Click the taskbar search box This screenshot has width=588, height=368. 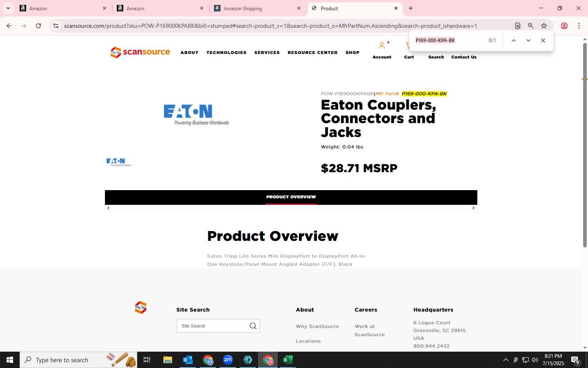click(78, 360)
